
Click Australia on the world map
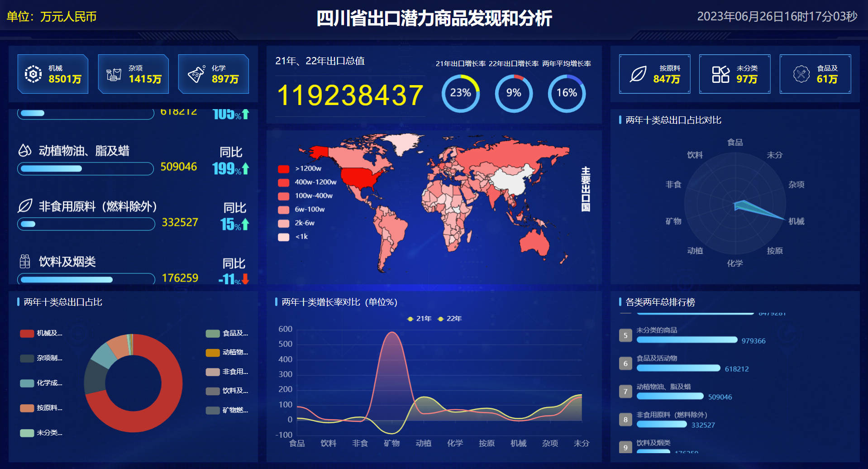coord(534,242)
